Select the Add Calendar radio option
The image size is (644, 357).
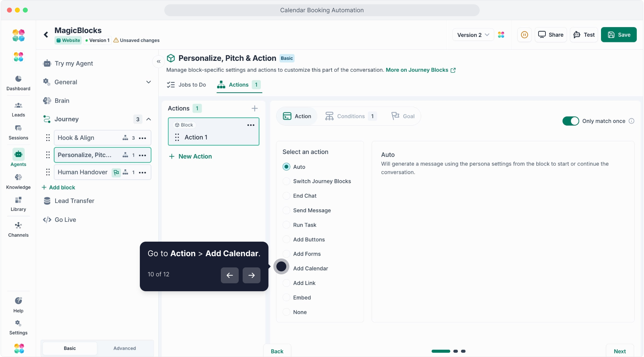click(286, 268)
